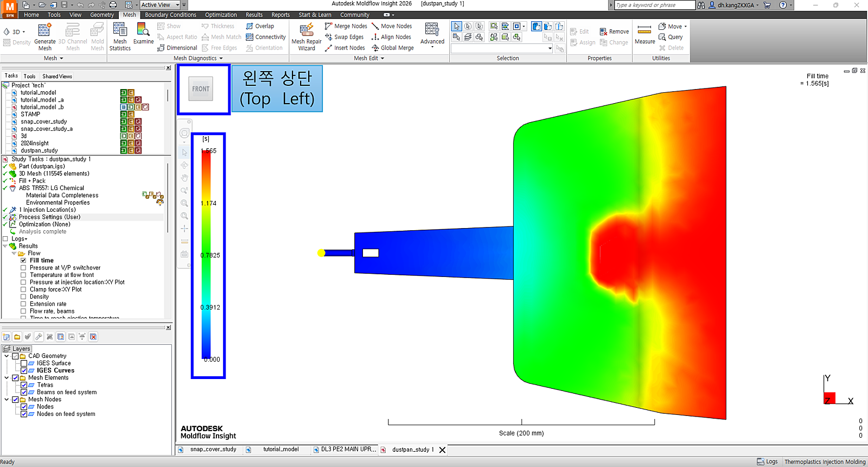Open the Measure utility

tap(644, 35)
